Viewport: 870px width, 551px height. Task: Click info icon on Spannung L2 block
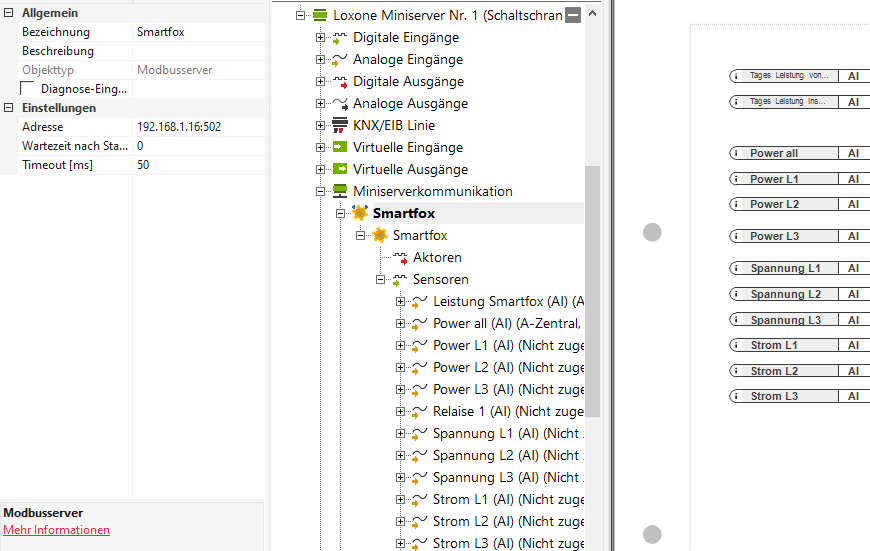tap(736, 294)
